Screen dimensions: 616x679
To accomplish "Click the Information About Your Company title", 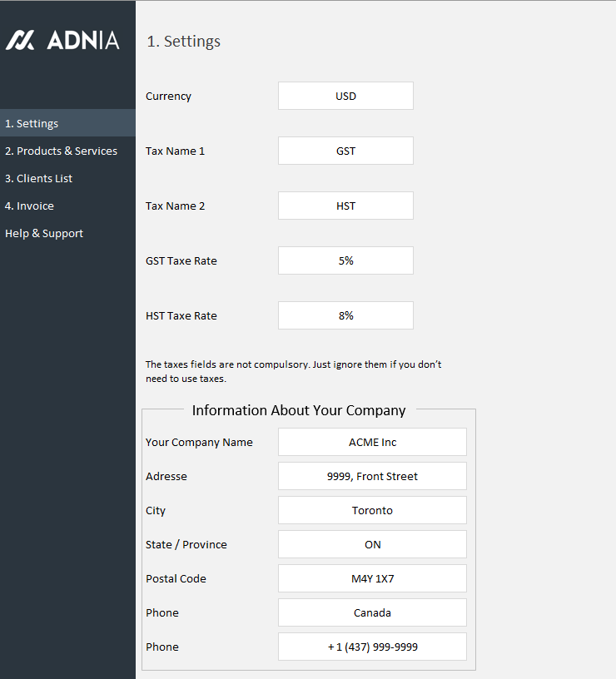I will [299, 410].
